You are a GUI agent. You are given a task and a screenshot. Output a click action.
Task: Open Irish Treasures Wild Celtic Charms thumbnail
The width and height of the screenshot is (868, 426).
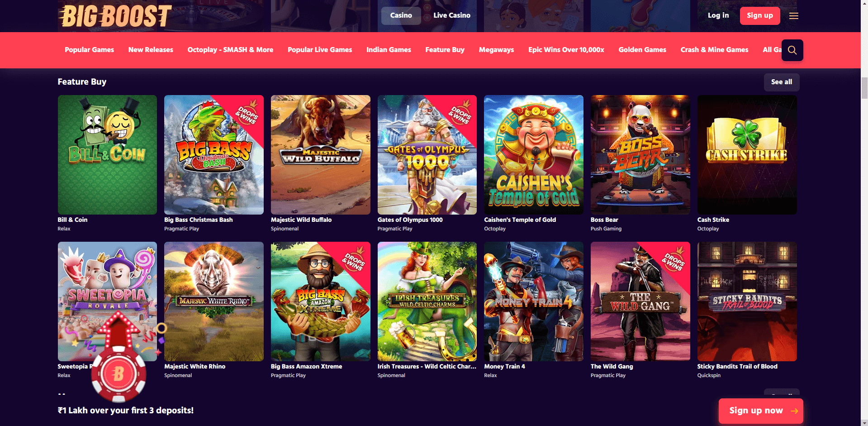(x=427, y=302)
